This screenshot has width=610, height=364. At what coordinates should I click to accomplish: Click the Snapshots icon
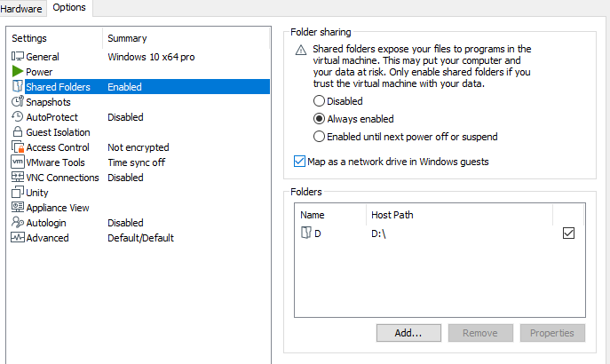tap(17, 102)
